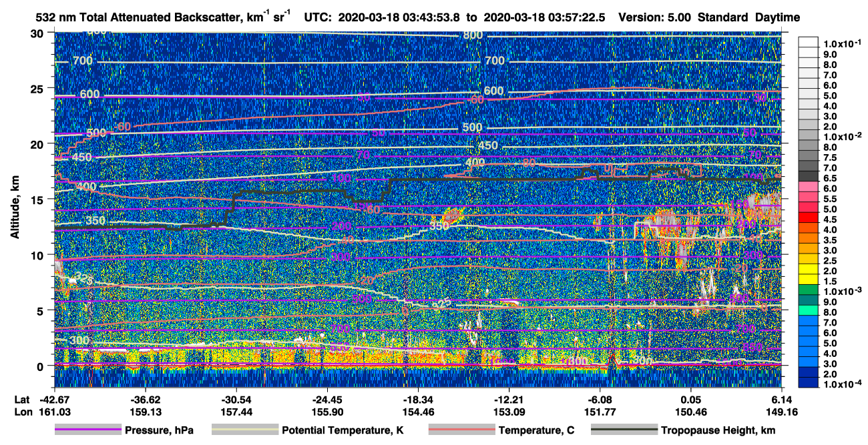Click the word Standard in the header
This screenshot has width=868, height=445.
pos(722,17)
